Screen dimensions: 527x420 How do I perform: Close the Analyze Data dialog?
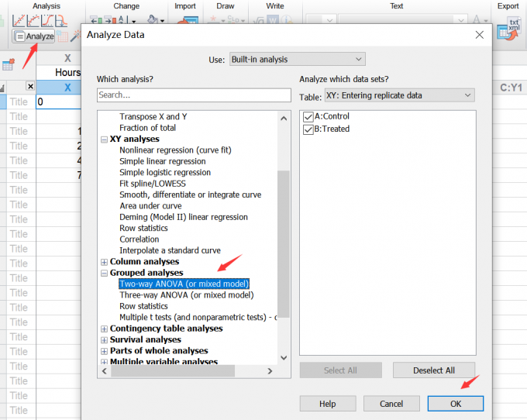click(x=480, y=35)
